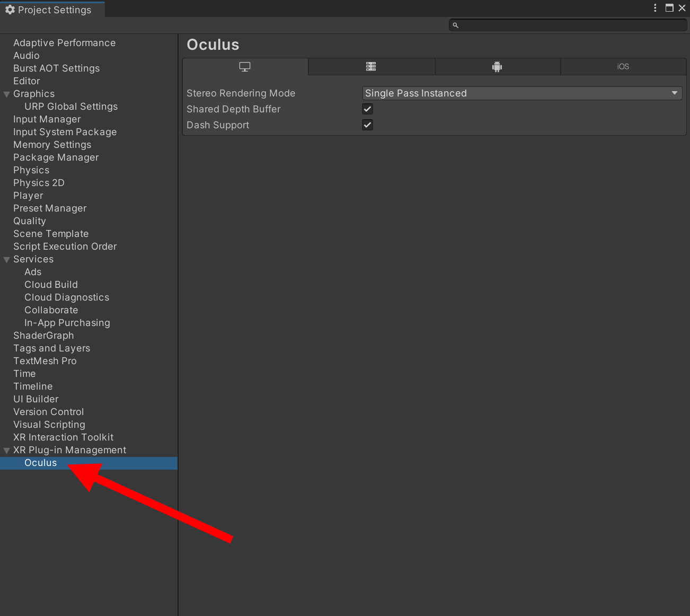Open URP Global Settings

click(71, 107)
